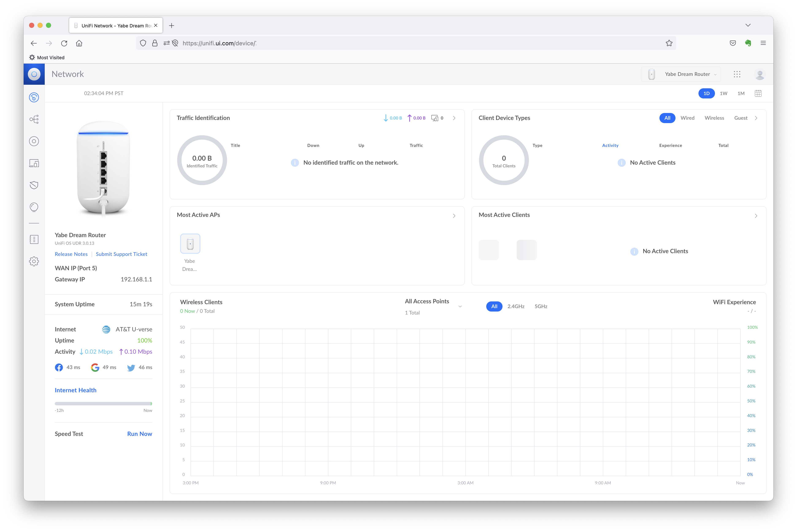Open the Security shield sidebar icon
797x532 pixels.
[34, 185]
